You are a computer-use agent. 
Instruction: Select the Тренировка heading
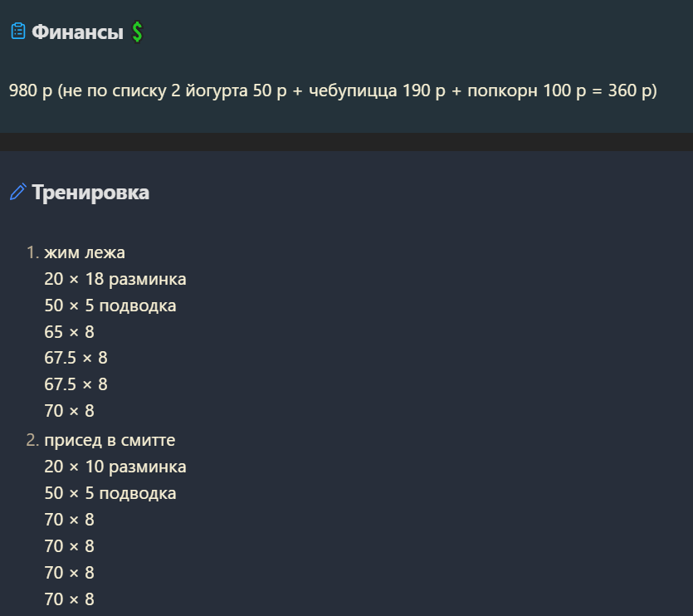tap(90, 193)
